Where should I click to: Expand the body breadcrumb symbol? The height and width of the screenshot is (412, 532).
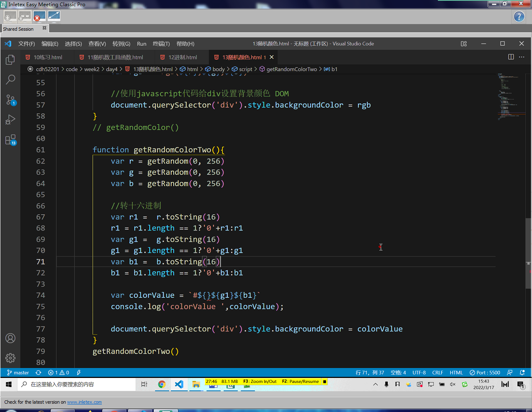coord(215,69)
